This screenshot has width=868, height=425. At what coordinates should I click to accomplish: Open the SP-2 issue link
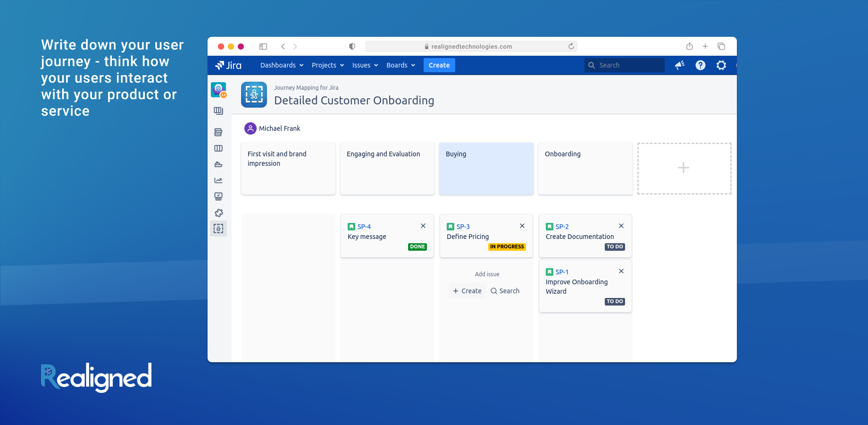pos(562,227)
